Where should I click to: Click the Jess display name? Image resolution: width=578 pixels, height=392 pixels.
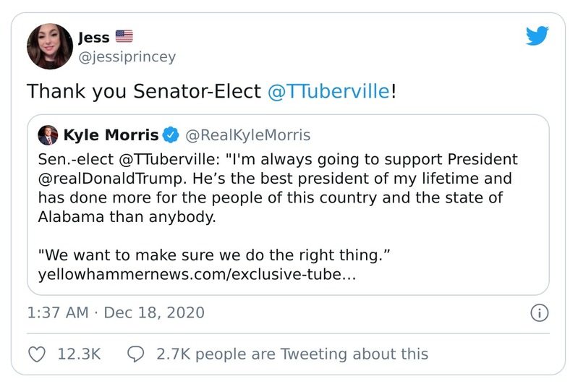click(93, 38)
